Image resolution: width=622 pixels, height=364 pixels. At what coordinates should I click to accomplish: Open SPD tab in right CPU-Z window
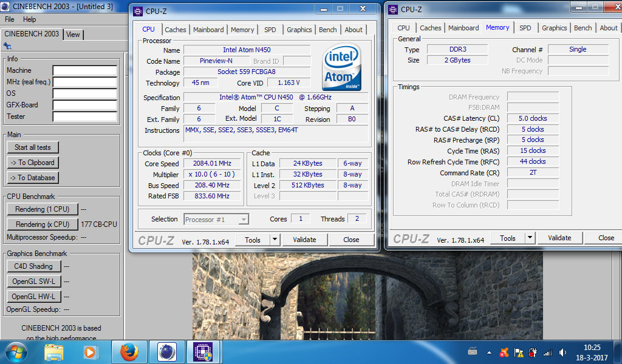pos(525,28)
